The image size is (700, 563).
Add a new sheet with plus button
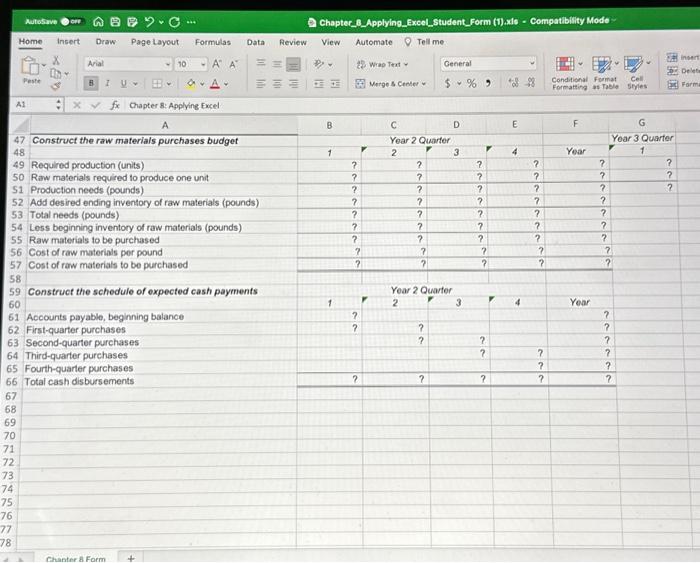tap(131, 558)
